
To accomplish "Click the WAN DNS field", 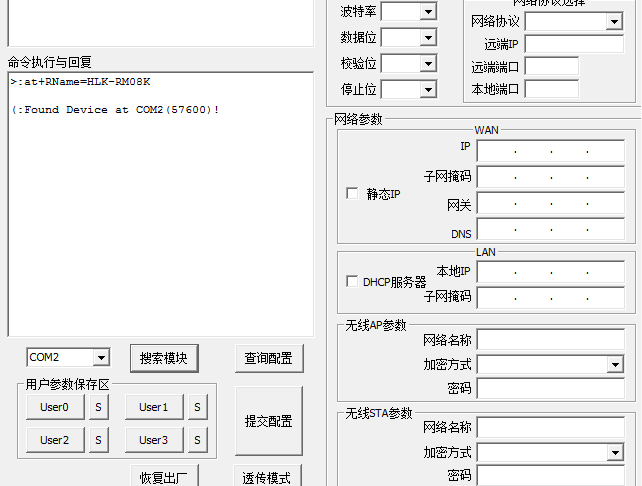I will coord(551,229).
